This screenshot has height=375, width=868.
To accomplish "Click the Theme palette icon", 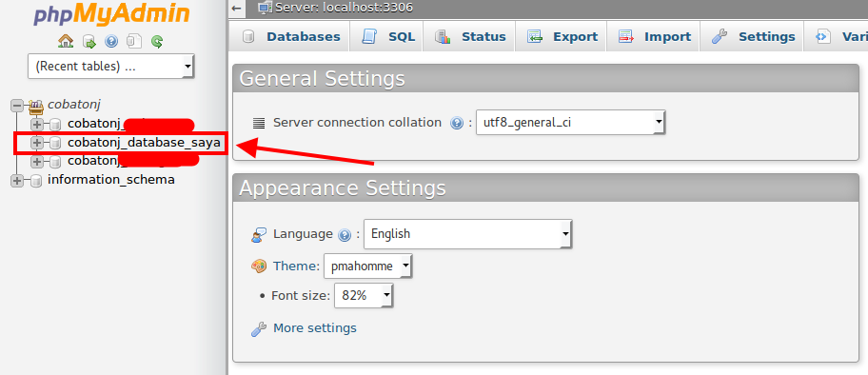I will pyautogui.click(x=259, y=266).
